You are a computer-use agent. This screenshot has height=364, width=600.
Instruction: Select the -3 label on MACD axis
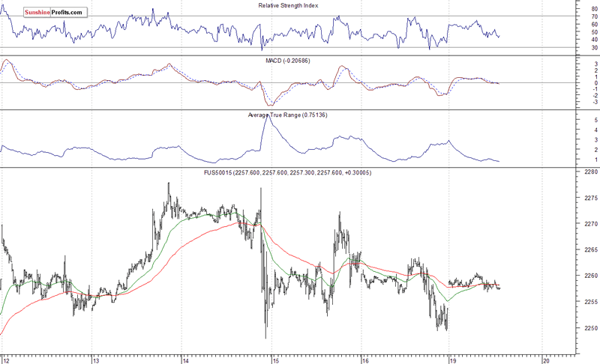pyautogui.click(x=574, y=102)
